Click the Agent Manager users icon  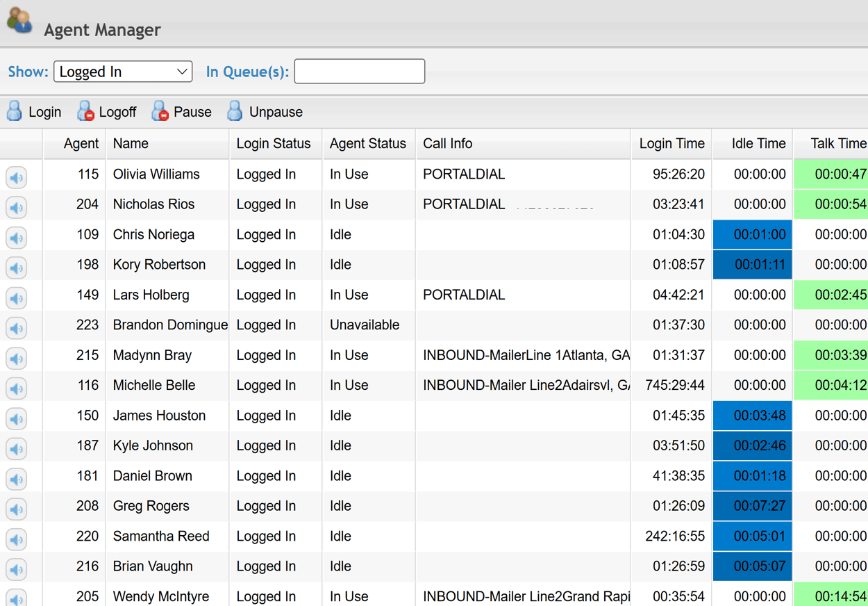coord(19,21)
